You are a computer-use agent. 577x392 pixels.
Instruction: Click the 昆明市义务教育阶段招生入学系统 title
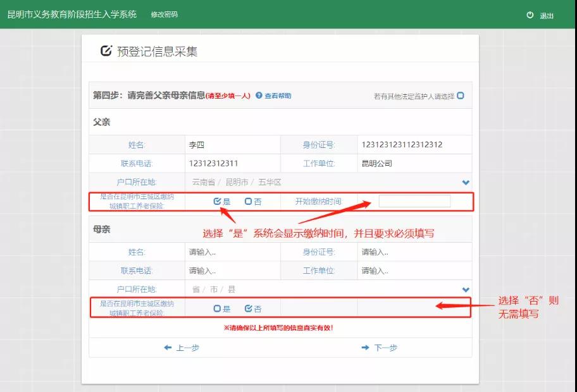[x=72, y=15]
